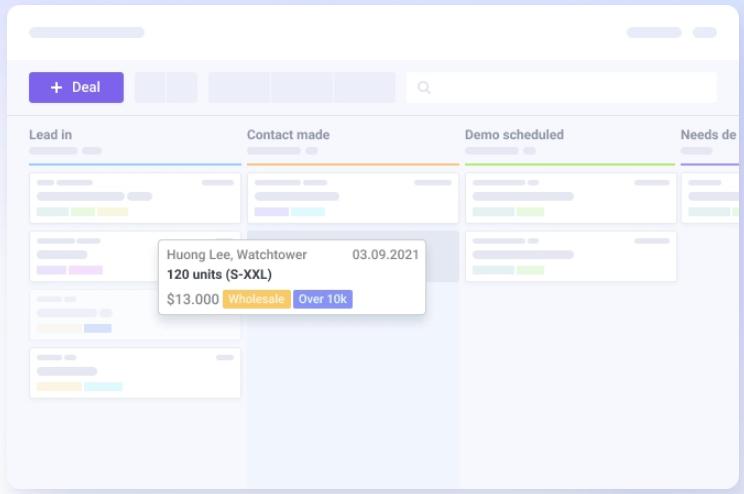The width and height of the screenshot is (744, 494).
Task: Click the plus icon on the Deal button
Action: (x=56, y=88)
